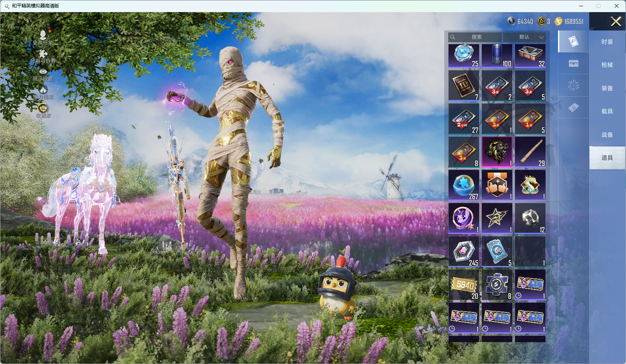Select the gold coin x2 3天 card
Image resolution: width=626 pixels, height=364 pixels.
(x=464, y=152)
